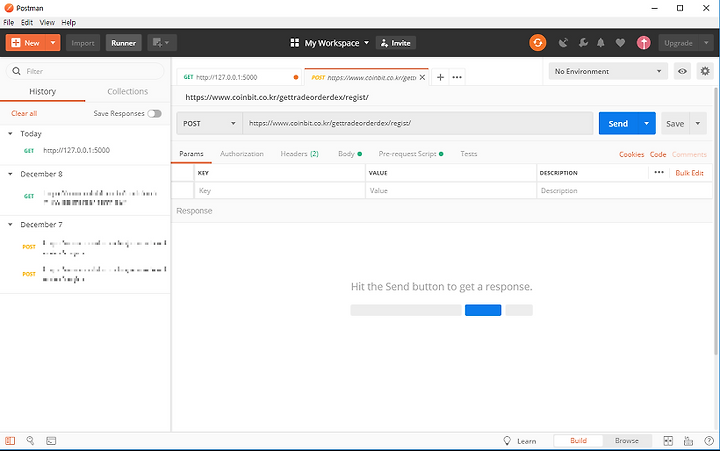Open the Headers (2) tab

click(299, 154)
